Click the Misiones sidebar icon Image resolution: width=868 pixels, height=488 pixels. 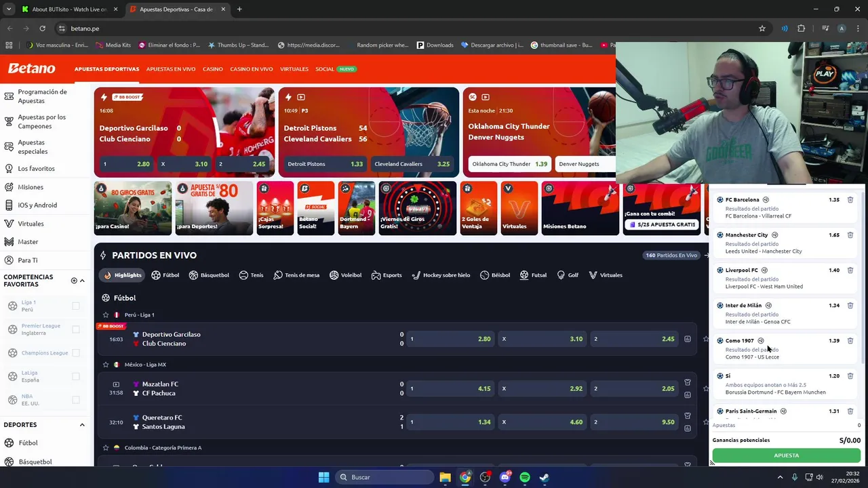pos(9,187)
